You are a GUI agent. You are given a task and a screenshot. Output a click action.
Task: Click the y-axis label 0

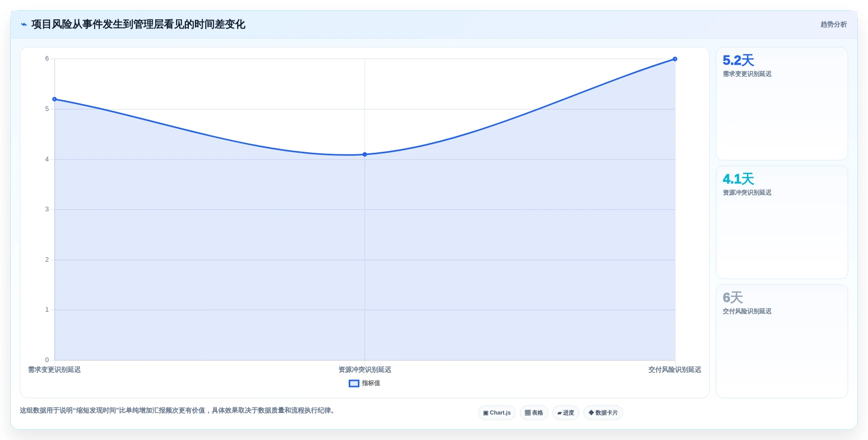tap(47, 360)
